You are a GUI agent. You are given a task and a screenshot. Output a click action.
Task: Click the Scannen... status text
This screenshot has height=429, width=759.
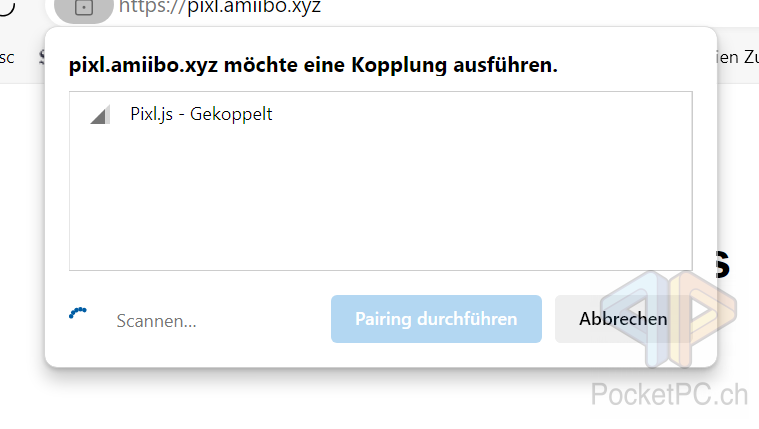tap(156, 321)
